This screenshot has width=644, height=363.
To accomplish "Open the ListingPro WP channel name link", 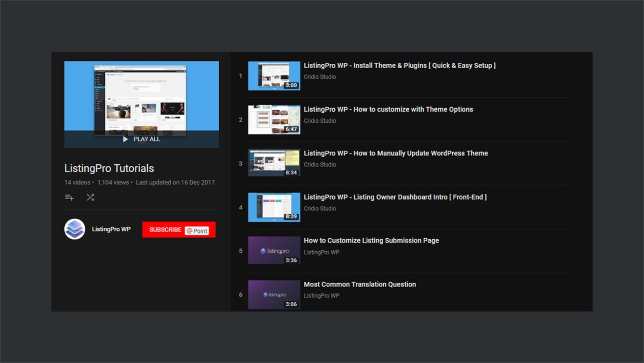I will pyautogui.click(x=111, y=229).
